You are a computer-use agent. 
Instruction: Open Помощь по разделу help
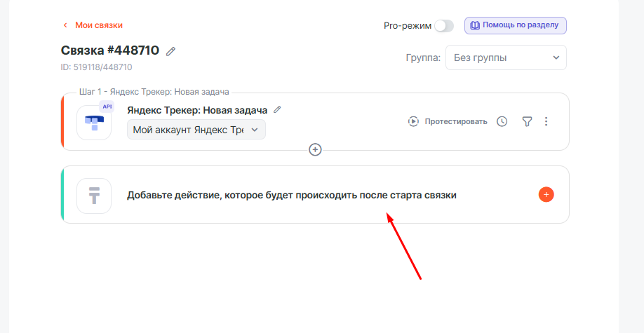[x=515, y=25]
